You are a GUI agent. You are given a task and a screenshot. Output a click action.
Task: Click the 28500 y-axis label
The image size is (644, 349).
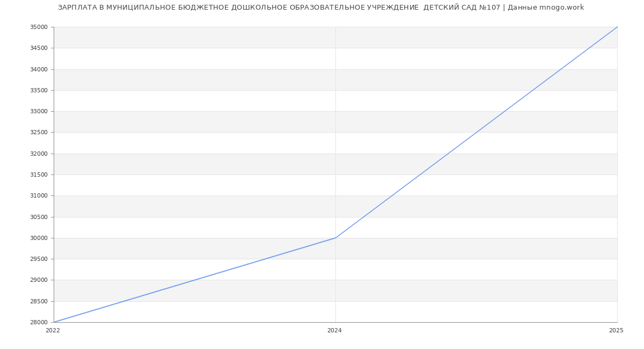[x=39, y=301]
